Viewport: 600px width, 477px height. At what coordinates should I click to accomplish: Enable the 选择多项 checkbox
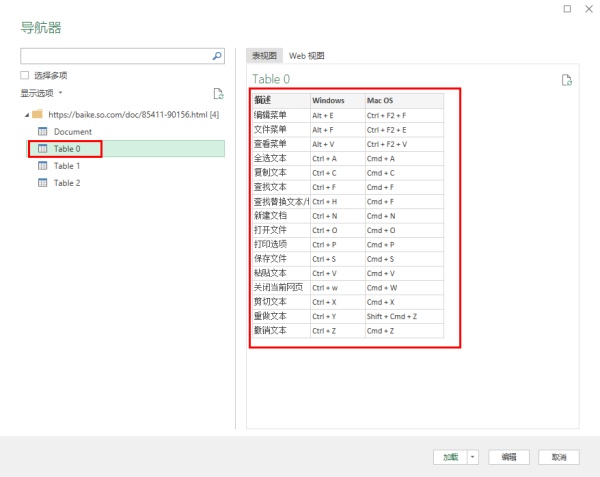point(24,75)
